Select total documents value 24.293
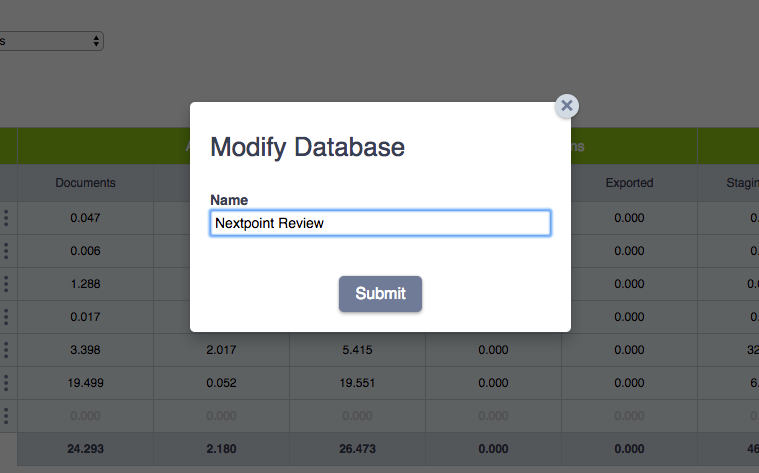Image resolution: width=759 pixels, height=473 pixels. 85,449
